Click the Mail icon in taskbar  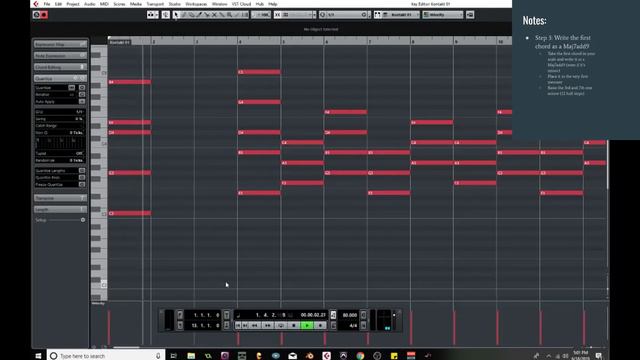293,356
